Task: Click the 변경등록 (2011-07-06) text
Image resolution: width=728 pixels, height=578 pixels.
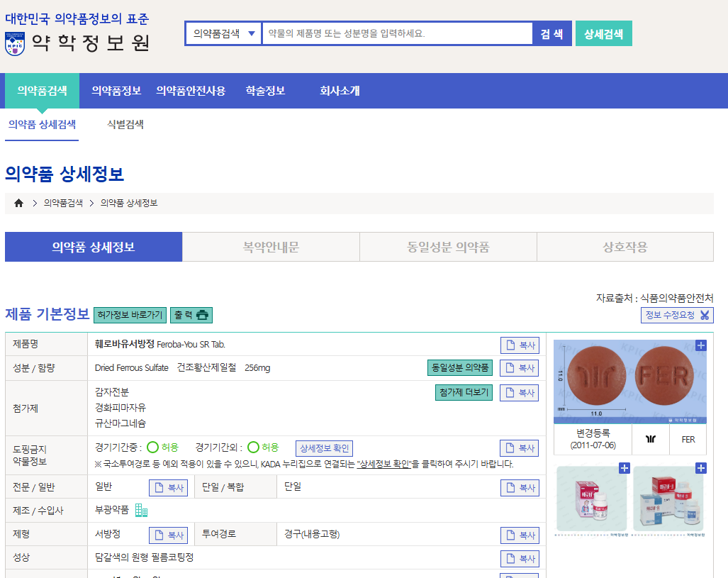Action: coord(593,439)
